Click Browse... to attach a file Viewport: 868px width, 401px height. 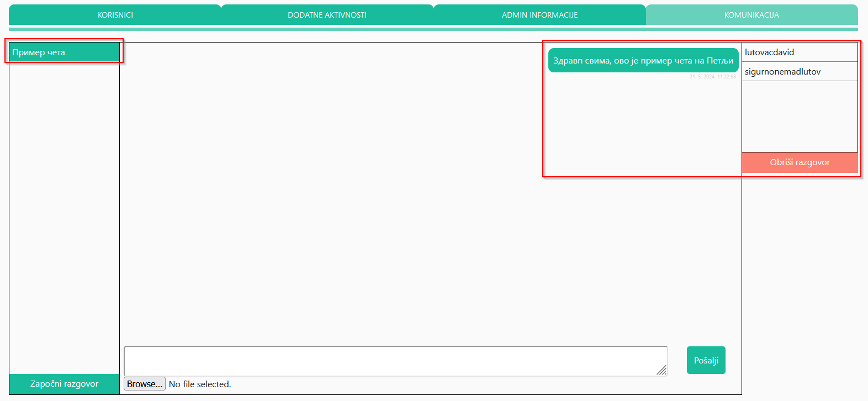click(x=145, y=384)
